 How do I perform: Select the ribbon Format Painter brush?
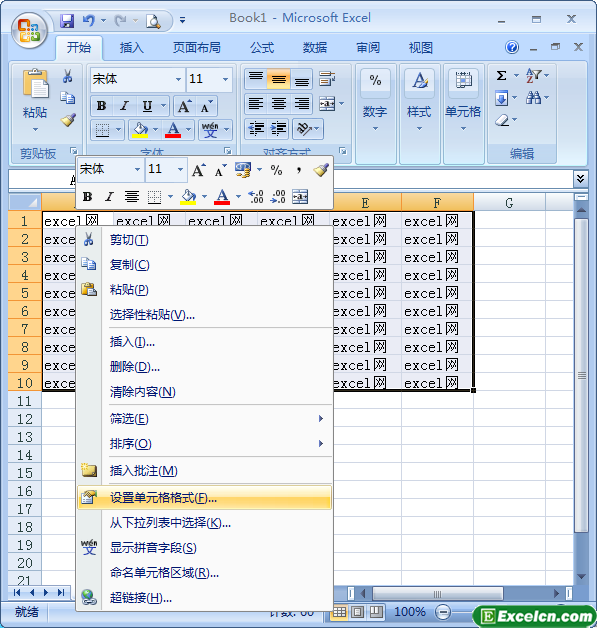68,119
